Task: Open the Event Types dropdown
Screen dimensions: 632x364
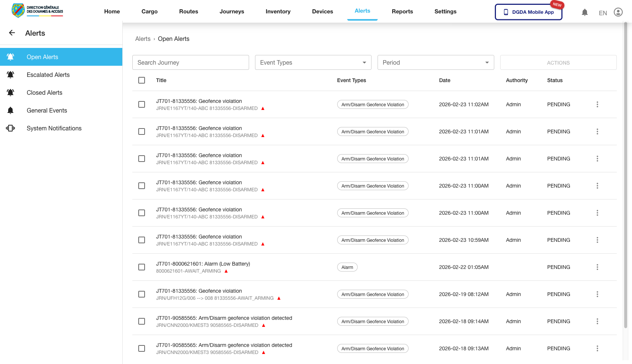Action: click(313, 62)
